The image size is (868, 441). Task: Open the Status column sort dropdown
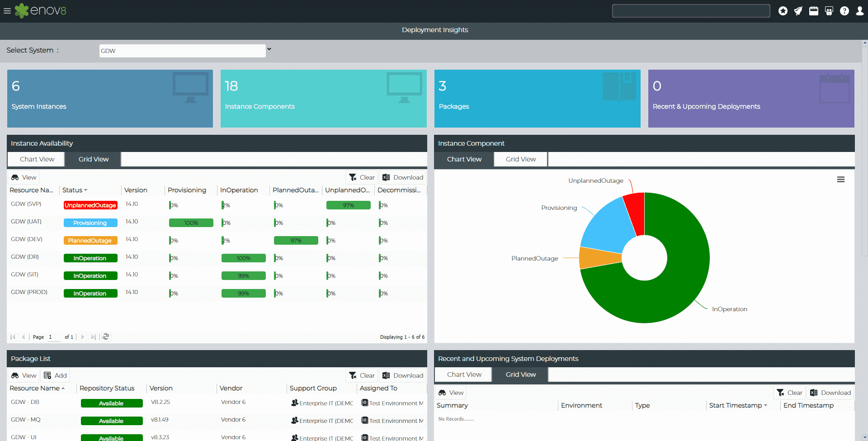click(85, 190)
